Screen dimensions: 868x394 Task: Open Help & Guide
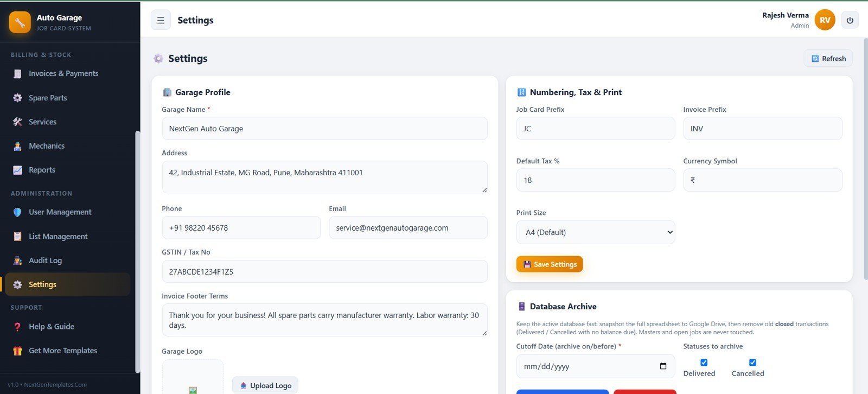(x=67, y=327)
